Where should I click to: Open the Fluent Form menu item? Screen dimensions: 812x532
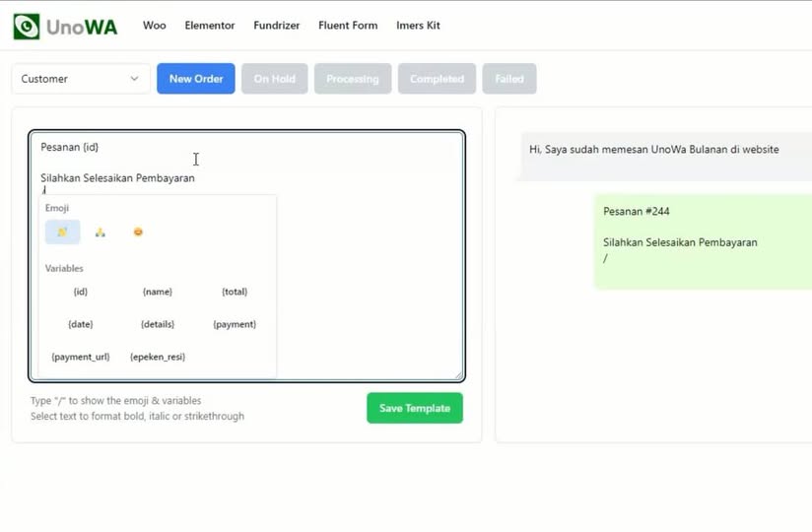[348, 26]
